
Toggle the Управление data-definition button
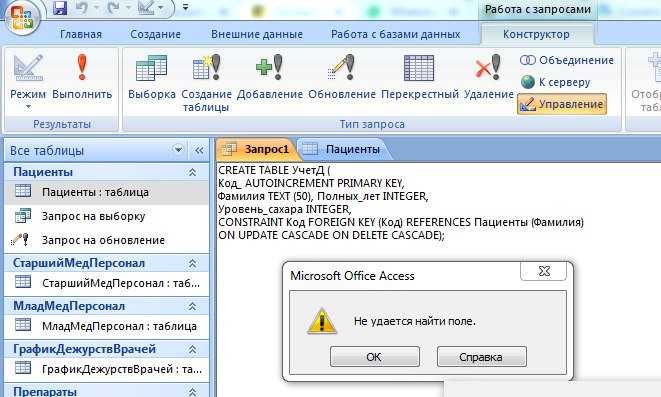pyautogui.click(x=562, y=104)
